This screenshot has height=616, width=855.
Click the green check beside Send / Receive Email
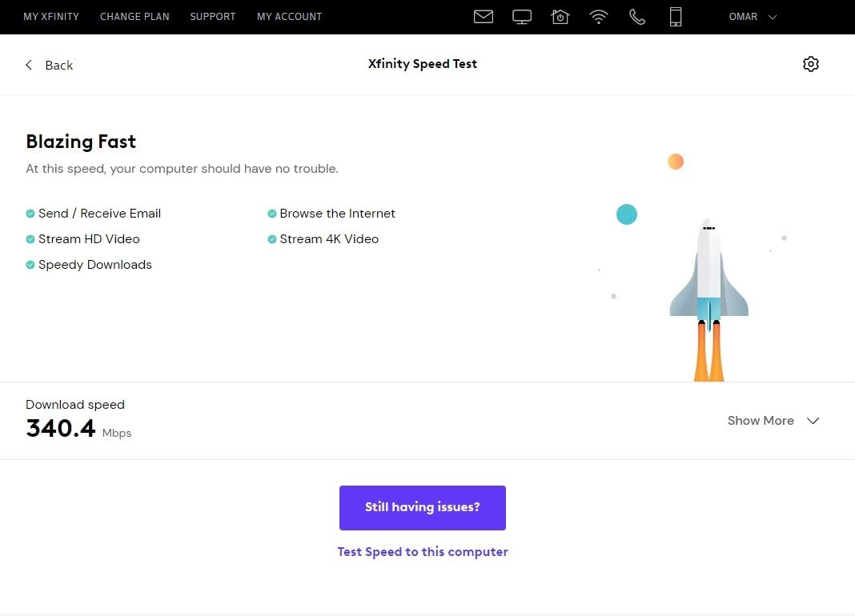(30, 214)
